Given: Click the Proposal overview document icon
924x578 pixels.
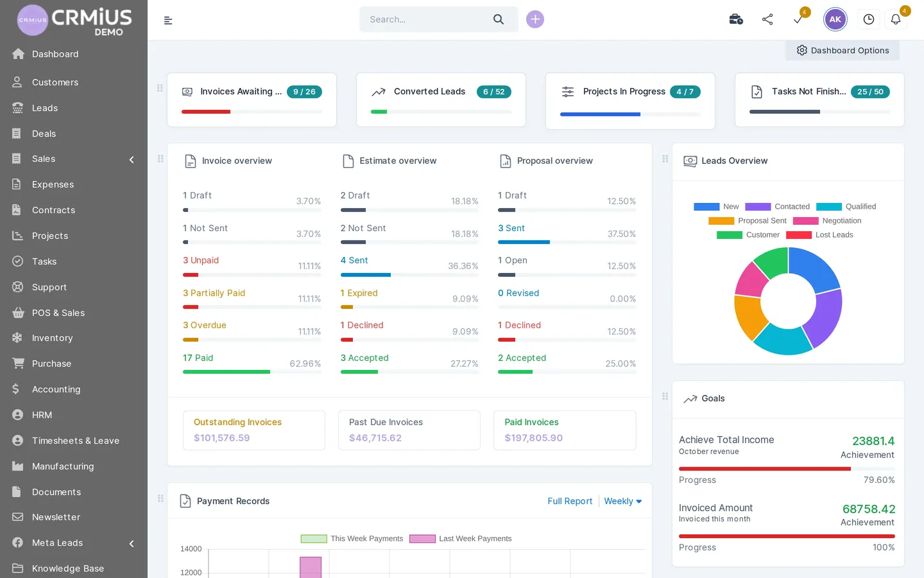Looking at the screenshot, I should tap(506, 161).
